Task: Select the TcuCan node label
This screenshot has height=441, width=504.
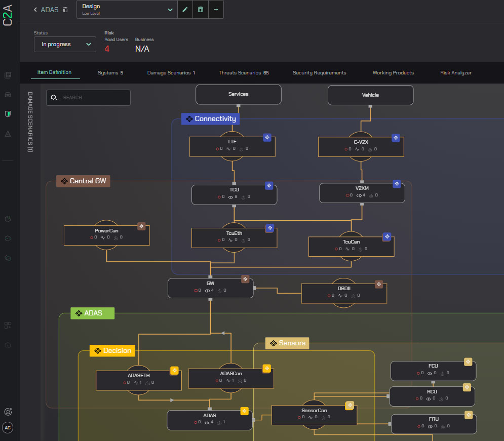Action: tap(351, 242)
